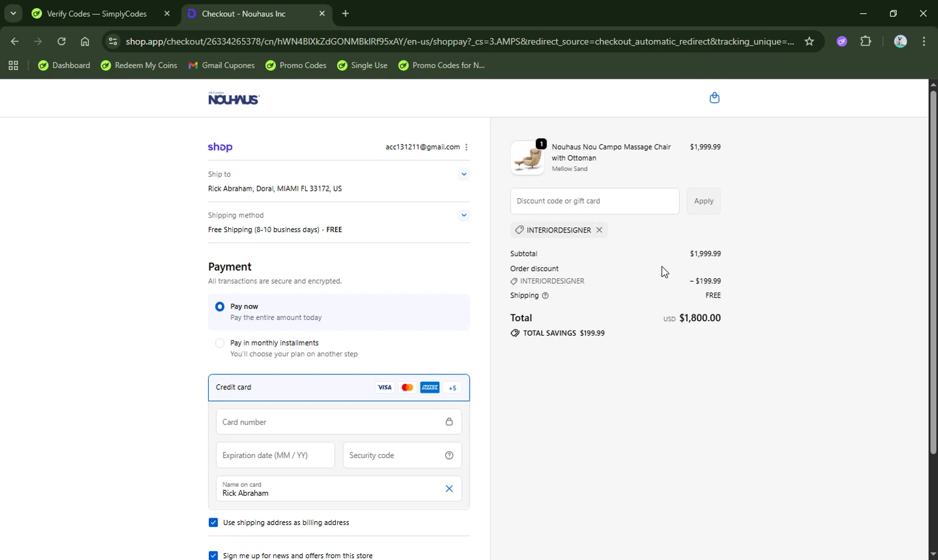938x560 pixels.
Task: Open the Chrome three-dot menu
Action: click(924, 41)
